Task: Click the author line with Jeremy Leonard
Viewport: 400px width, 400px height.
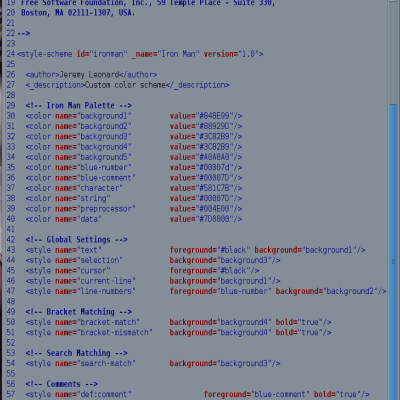Action: [91, 75]
